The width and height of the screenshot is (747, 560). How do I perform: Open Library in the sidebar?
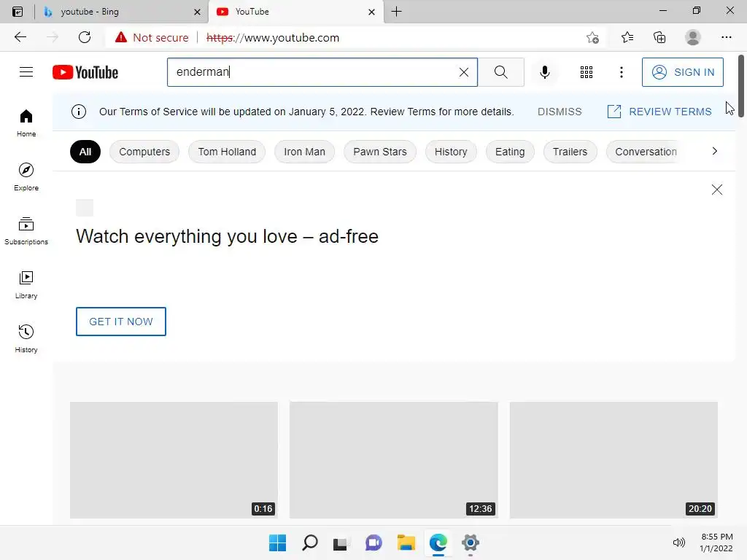pos(26,285)
